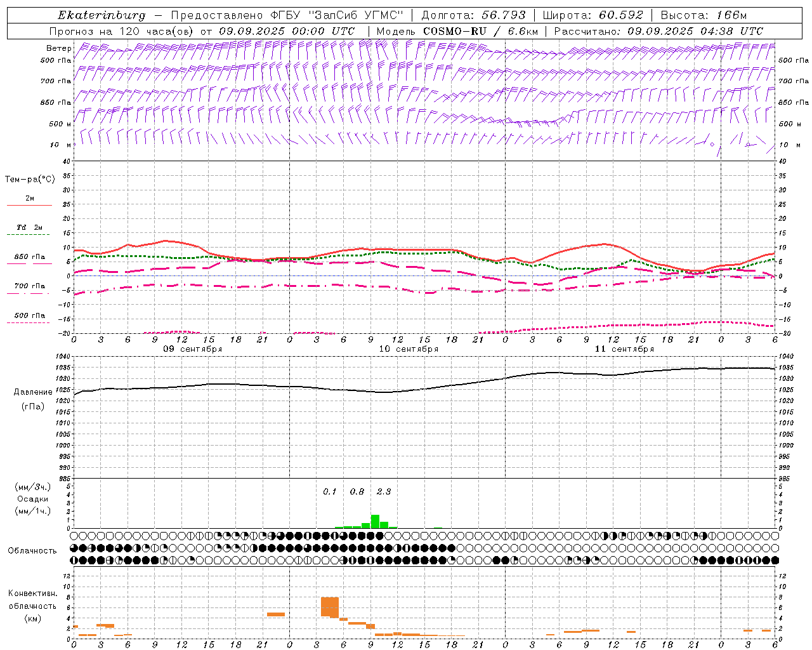This screenshot has height=650, width=812.
Task: Click the 'Высота: 166м' elevation text
Action: [704, 15]
